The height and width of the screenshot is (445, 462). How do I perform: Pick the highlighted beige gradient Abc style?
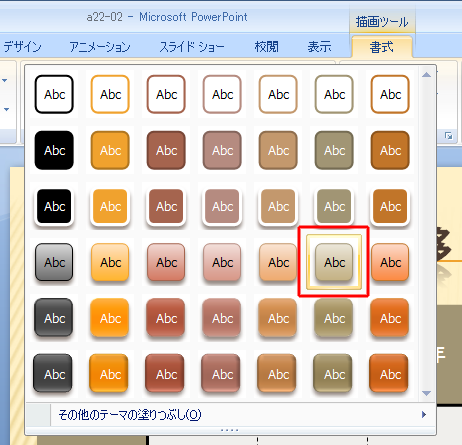coord(334,262)
